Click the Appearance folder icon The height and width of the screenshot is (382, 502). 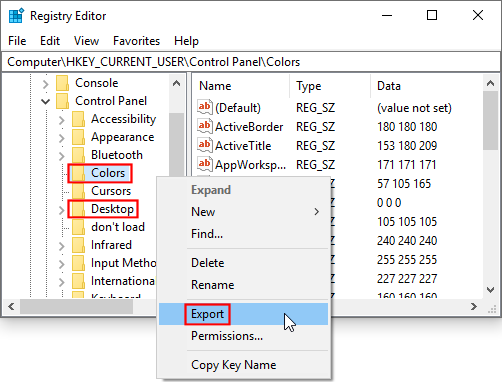(x=78, y=137)
